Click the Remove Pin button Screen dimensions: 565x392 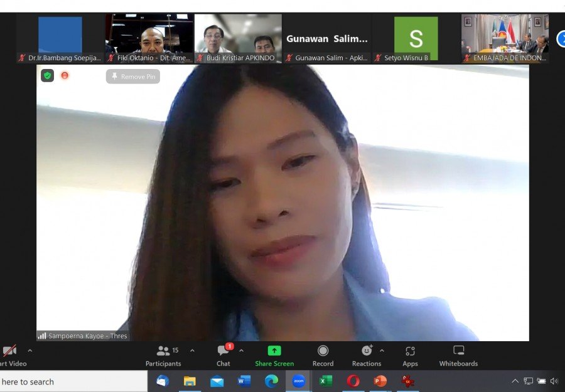(132, 77)
